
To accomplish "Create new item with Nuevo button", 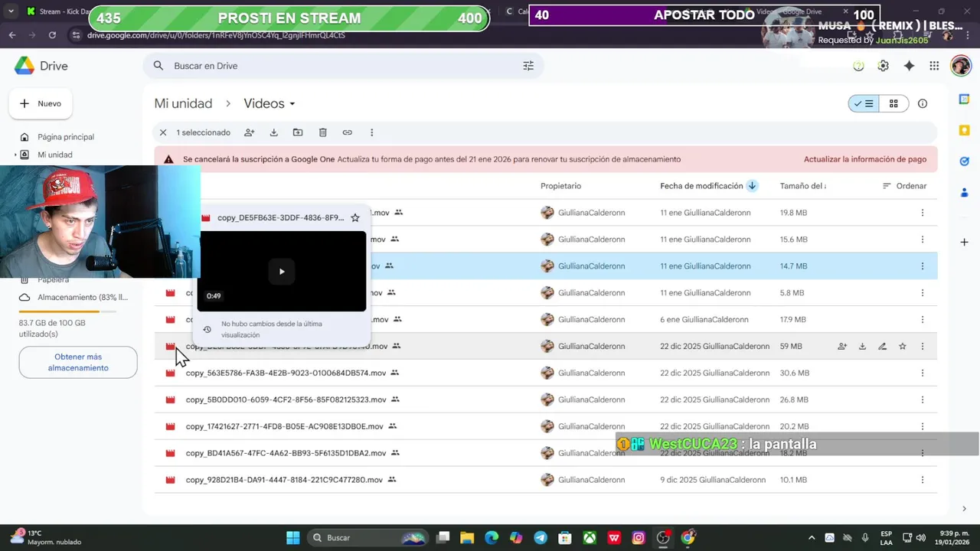I will pyautogui.click(x=41, y=103).
